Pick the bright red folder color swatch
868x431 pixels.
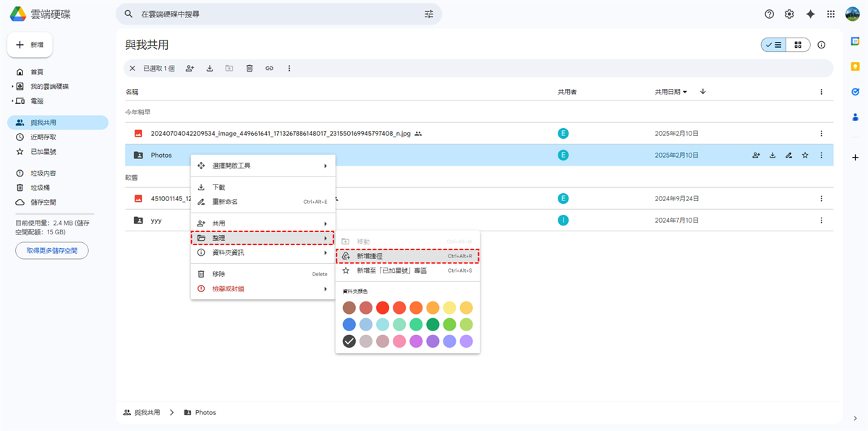tap(383, 307)
